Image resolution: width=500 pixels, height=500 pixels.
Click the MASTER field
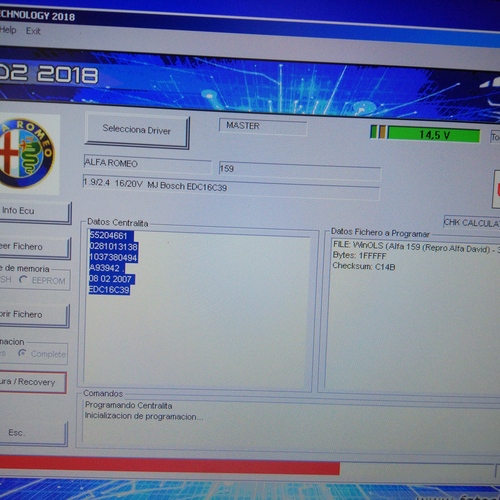(263, 127)
